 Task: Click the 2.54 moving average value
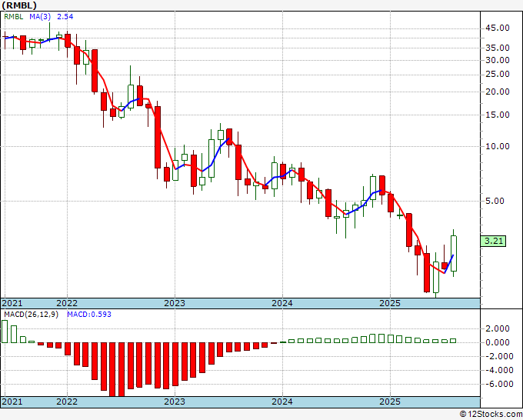[x=65, y=17]
